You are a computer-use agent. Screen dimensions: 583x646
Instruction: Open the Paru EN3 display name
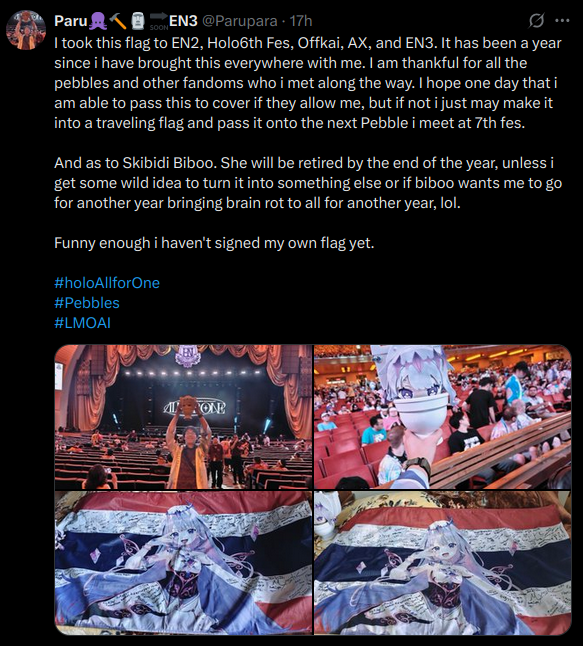tap(126, 21)
